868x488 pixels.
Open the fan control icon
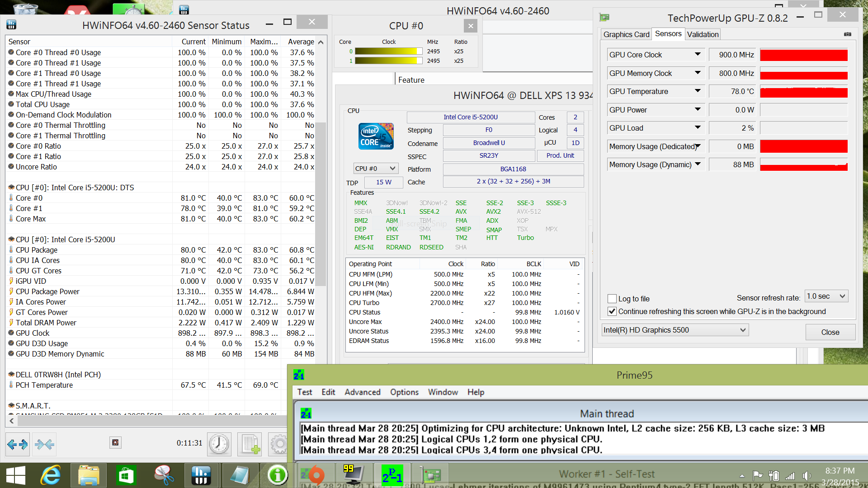pyautogui.click(x=115, y=442)
